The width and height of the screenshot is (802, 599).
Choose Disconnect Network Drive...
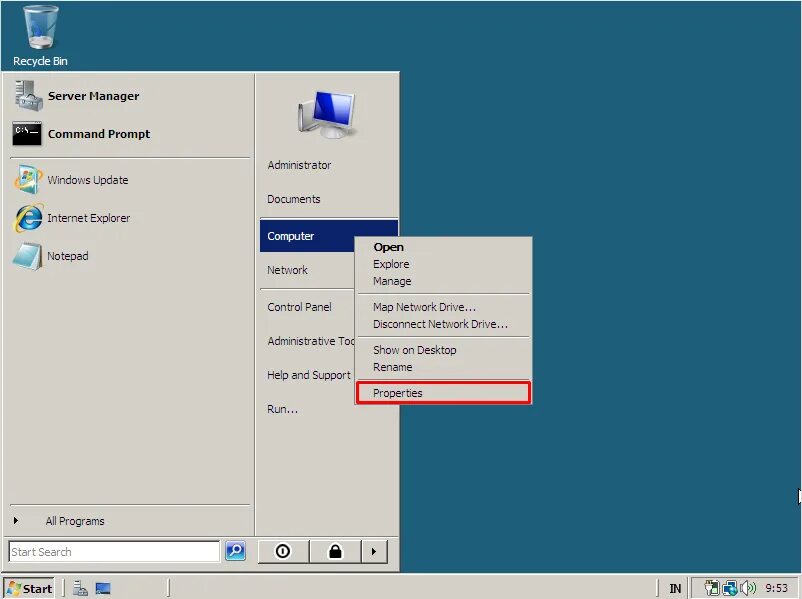tap(440, 324)
